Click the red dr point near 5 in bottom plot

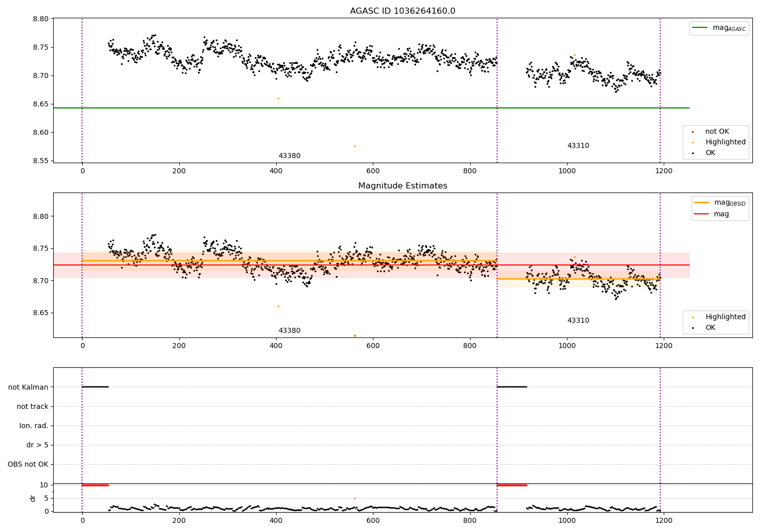[355, 498]
